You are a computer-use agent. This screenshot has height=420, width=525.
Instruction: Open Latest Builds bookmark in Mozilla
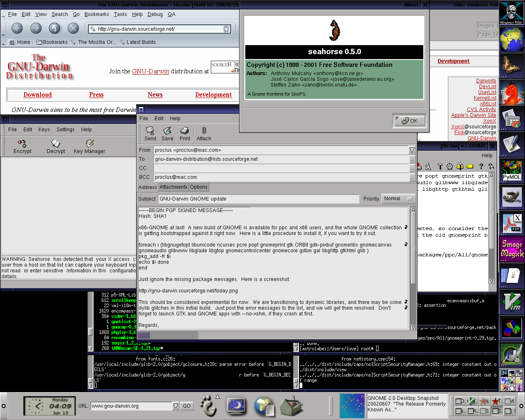click(138, 42)
